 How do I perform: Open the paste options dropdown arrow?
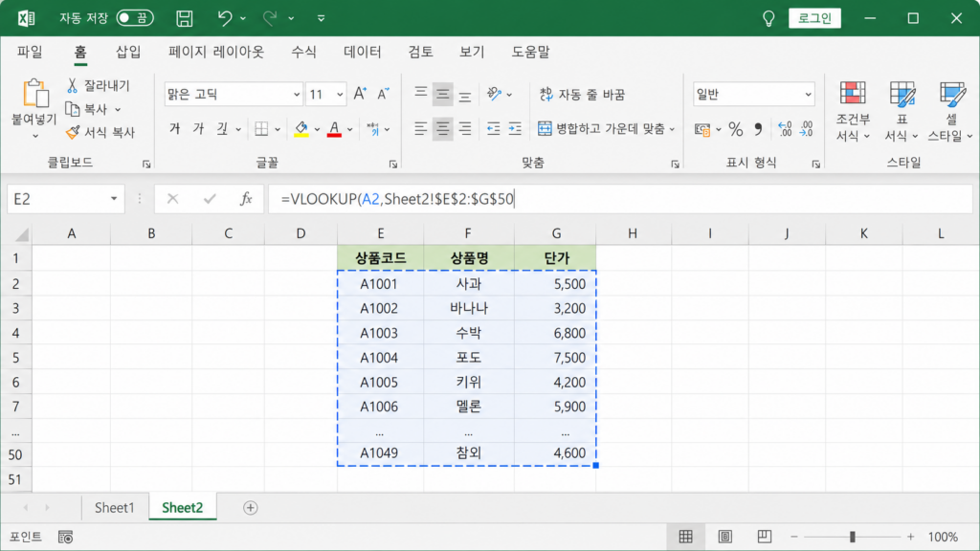(x=35, y=136)
